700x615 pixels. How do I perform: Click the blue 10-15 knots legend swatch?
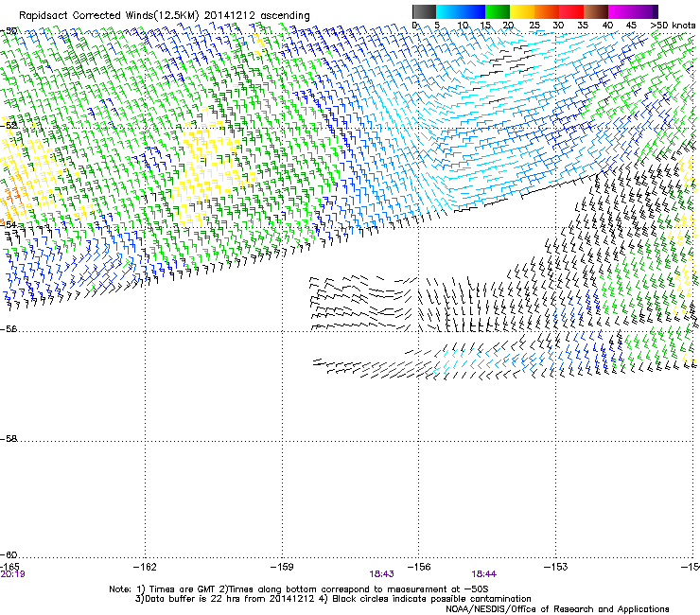point(473,11)
